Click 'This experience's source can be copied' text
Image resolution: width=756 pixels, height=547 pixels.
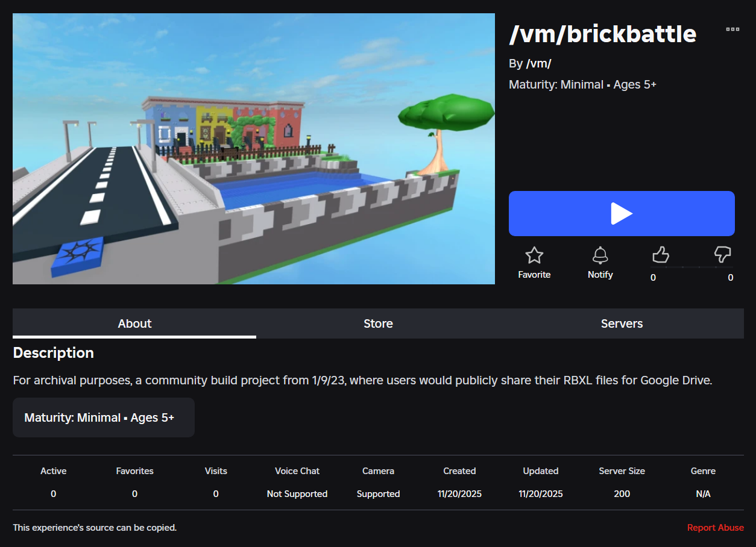(95, 528)
